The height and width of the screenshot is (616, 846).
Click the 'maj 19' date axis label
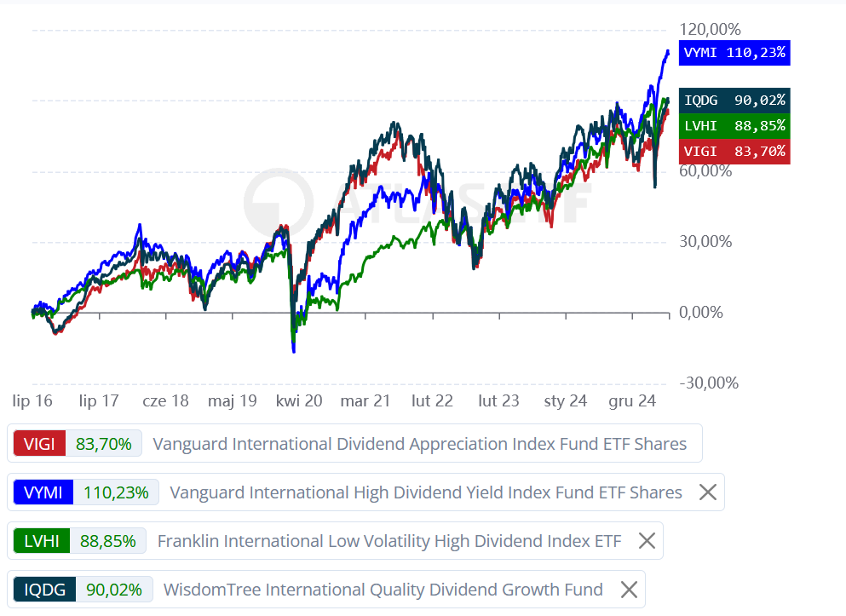click(233, 400)
